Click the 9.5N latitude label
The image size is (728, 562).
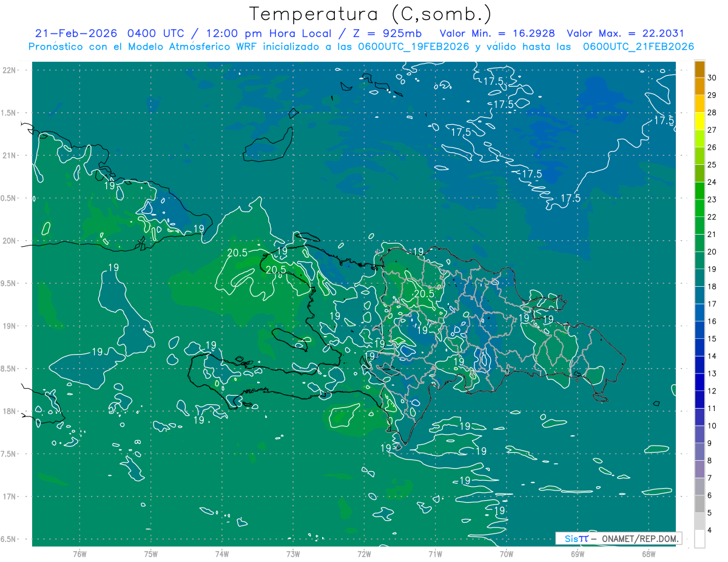8,283
